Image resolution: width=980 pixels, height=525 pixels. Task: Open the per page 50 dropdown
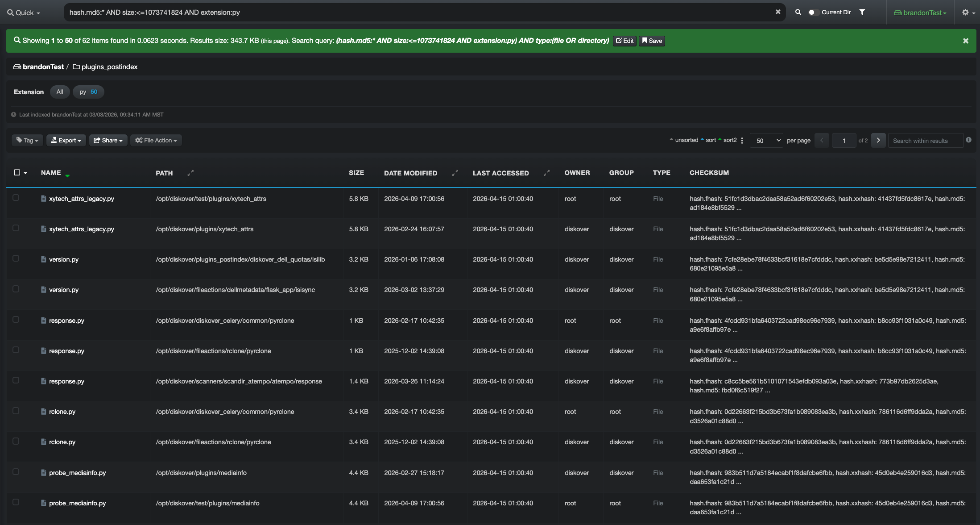pyautogui.click(x=766, y=140)
